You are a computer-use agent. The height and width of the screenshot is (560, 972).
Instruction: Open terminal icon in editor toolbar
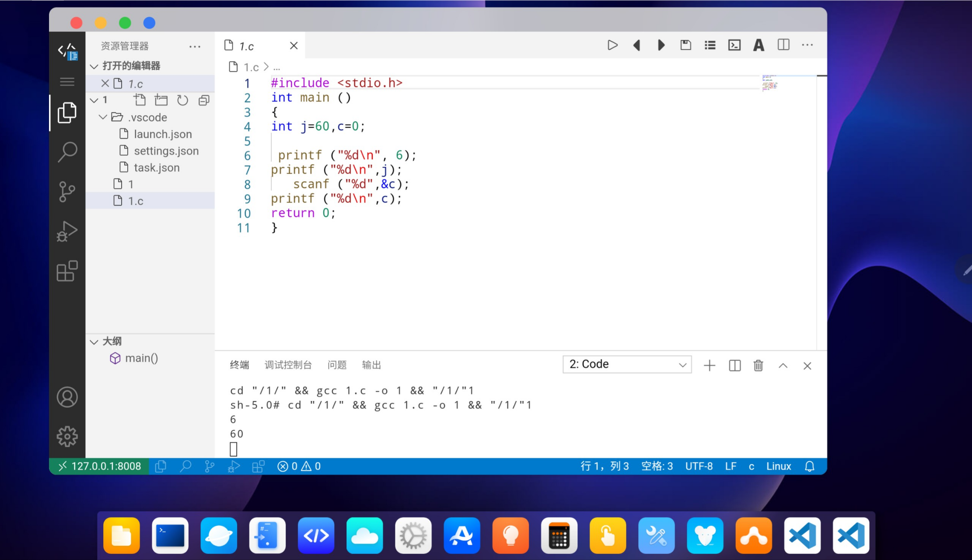point(734,45)
